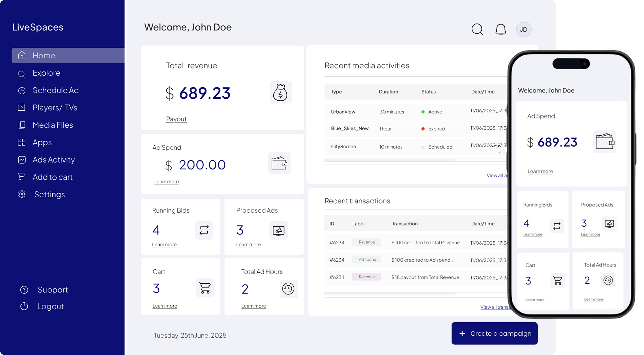This screenshot has height=355, width=644.
Task: Click Learn more under Ad Spend card
Action: click(x=166, y=182)
